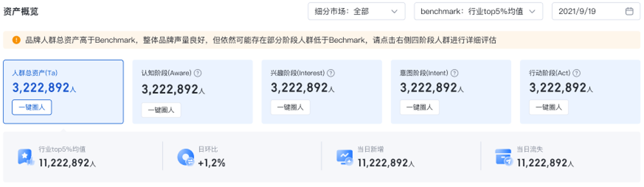The height and width of the screenshot is (187, 644).
Task: Click the 行业top5%均值 star badge icon
Action: (x=25, y=157)
